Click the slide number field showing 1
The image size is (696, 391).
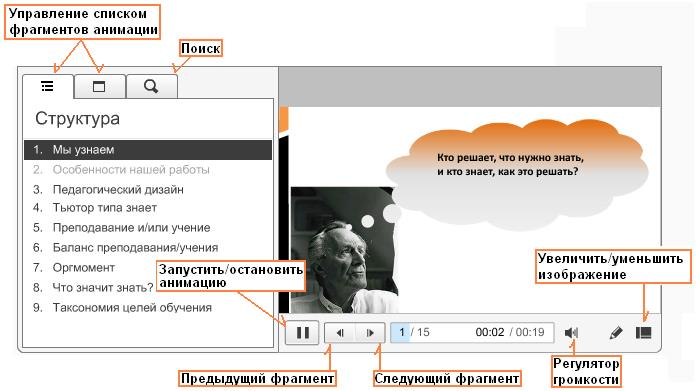pyautogui.click(x=401, y=332)
